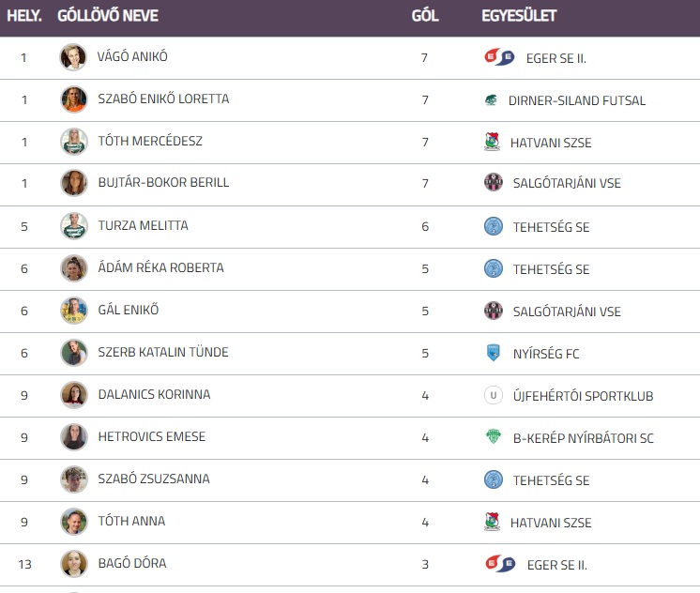
Task: Click the Újfehértói Sportklub logo
Action: (x=494, y=396)
